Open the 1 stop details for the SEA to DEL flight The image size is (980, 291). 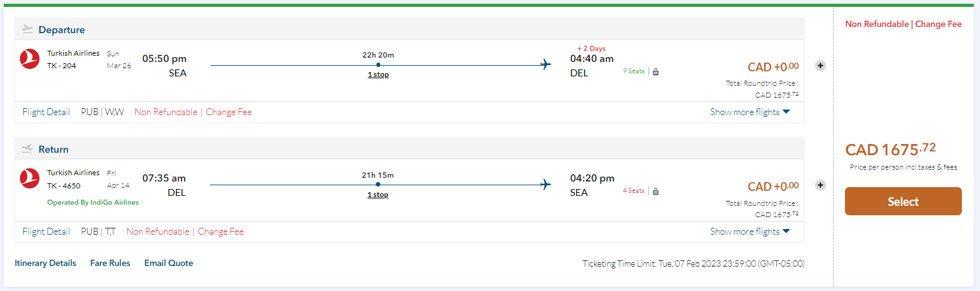click(x=378, y=75)
